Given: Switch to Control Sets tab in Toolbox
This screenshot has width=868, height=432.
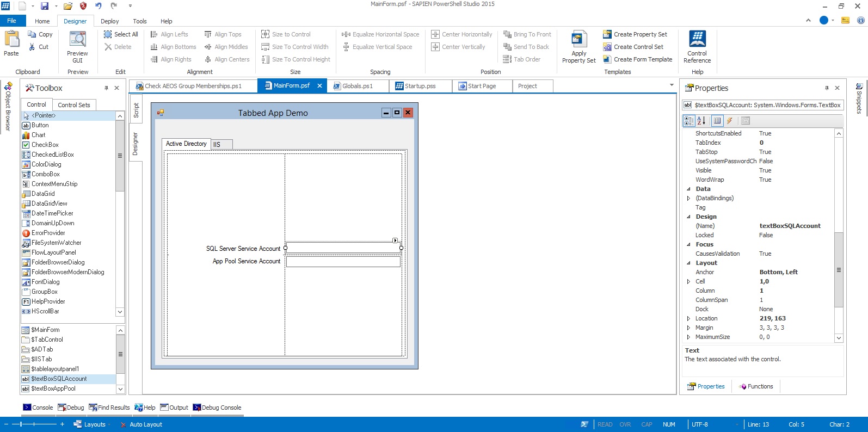Looking at the screenshot, I should click(x=74, y=105).
